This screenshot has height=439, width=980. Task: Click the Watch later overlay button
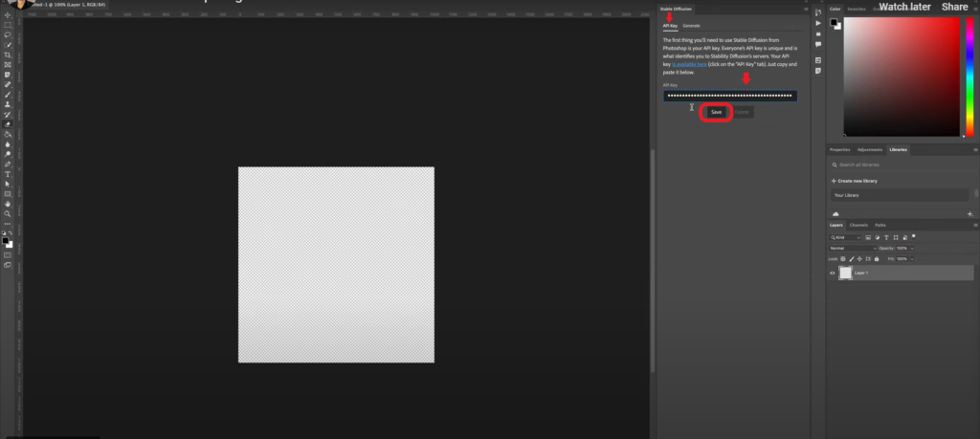point(905,7)
